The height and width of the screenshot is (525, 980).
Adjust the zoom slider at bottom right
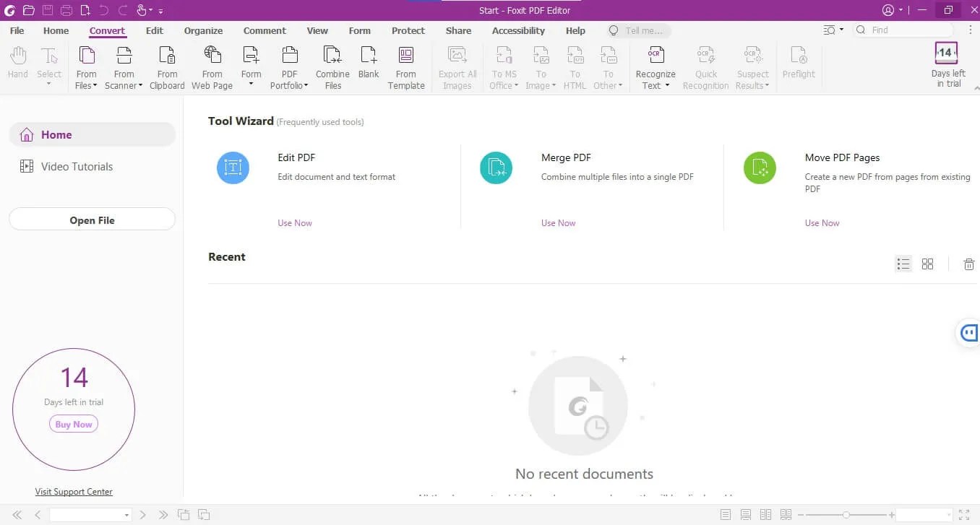click(847, 514)
